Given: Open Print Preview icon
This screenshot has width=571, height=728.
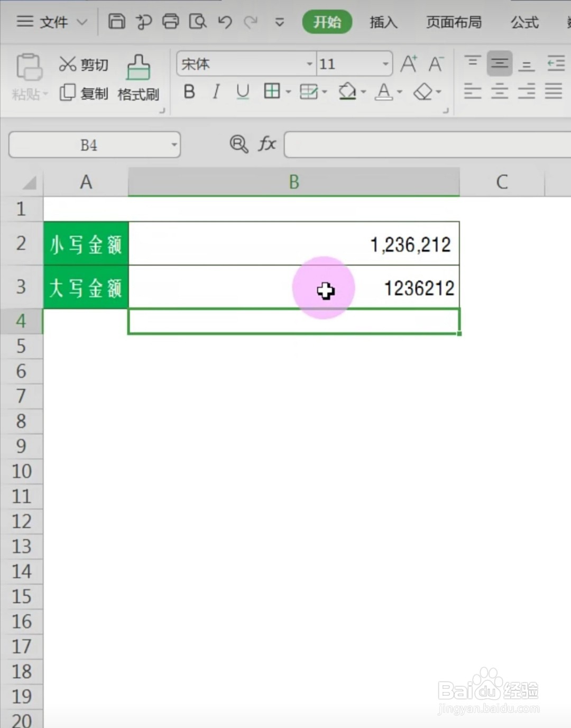Looking at the screenshot, I should click(198, 22).
